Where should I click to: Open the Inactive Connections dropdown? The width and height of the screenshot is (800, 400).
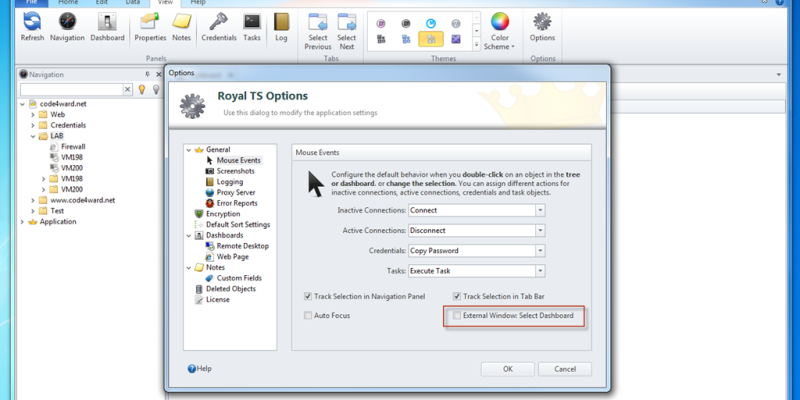pos(539,210)
